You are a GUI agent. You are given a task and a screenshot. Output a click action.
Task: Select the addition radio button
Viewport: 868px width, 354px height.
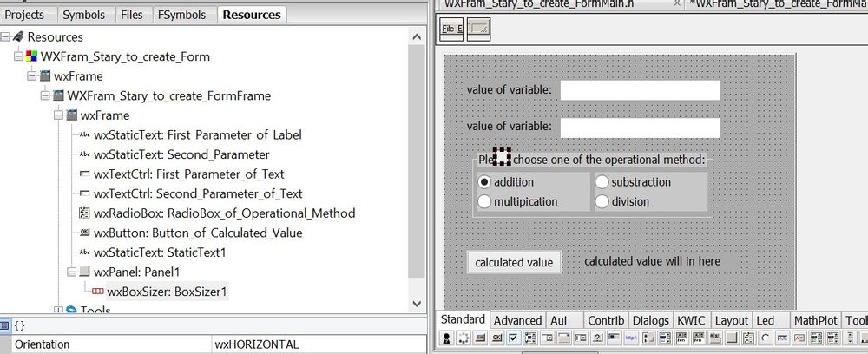coord(485,182)
